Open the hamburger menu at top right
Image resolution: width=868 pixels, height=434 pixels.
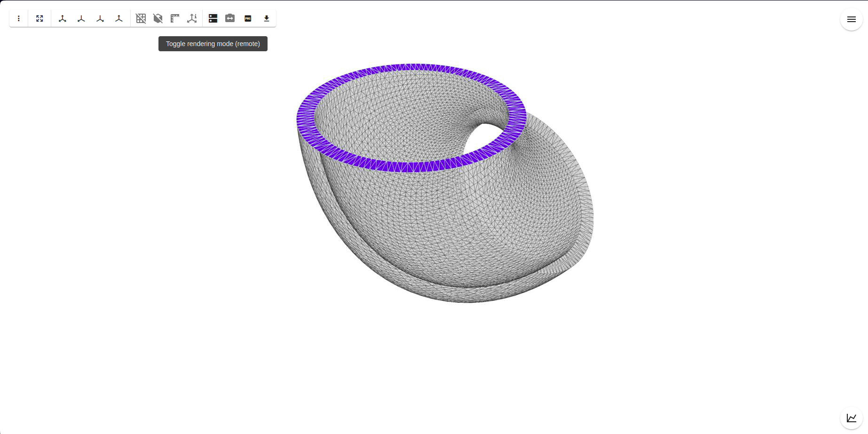point(851,19)
